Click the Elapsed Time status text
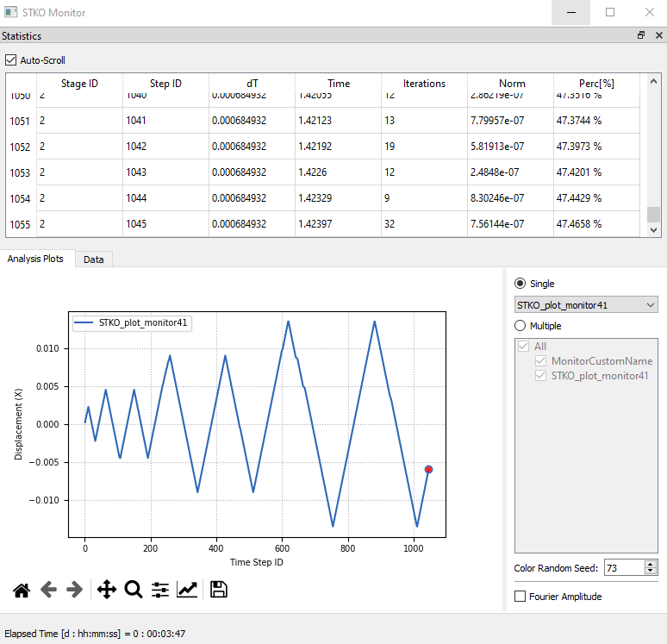 point(95,634)
